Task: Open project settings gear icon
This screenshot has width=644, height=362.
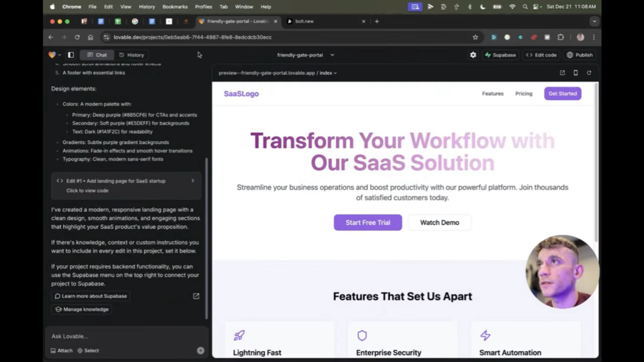Action: 473,55
